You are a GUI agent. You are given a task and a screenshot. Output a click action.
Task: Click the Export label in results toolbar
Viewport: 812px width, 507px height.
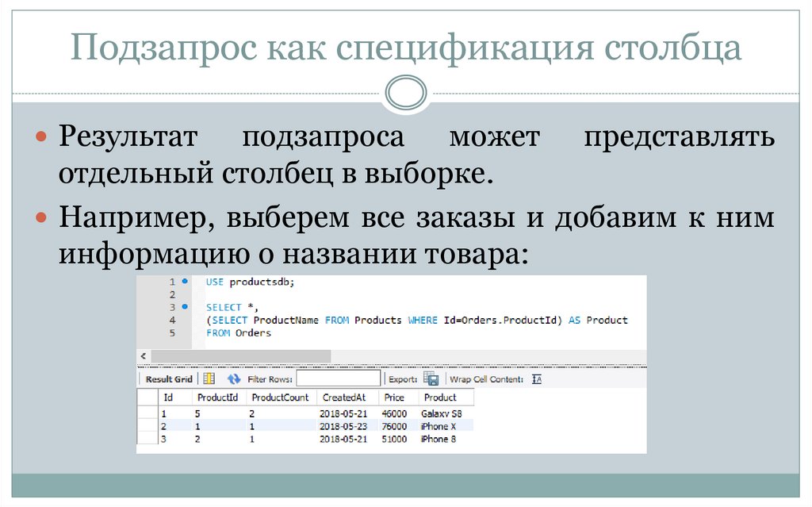(401, 378)
